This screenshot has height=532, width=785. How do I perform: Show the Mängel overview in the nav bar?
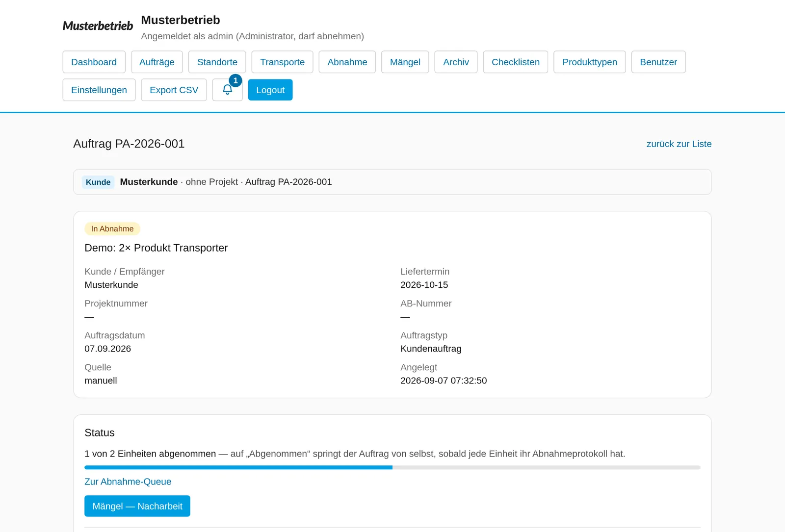[405, 62]
